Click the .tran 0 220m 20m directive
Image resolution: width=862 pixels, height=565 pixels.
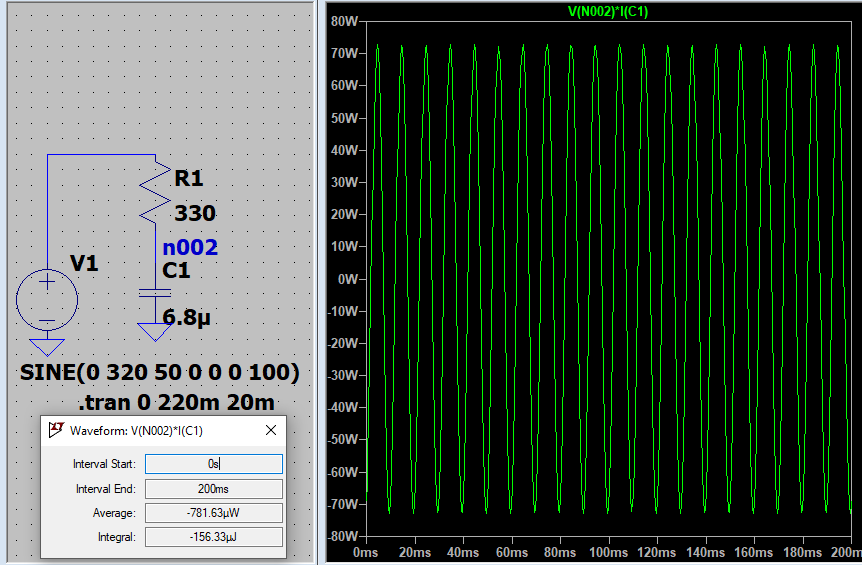(176, 403)
